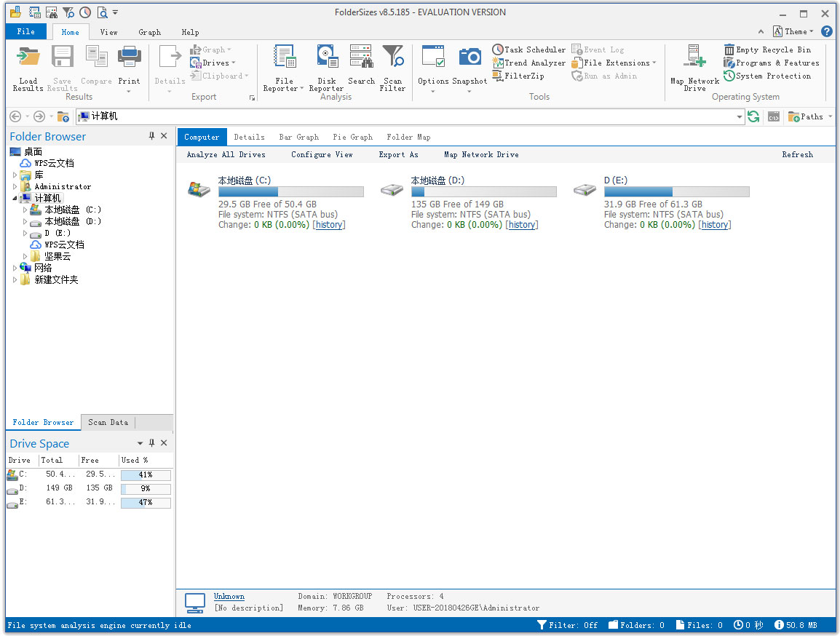Open the Graph menu
Viewport: 840px width, 636px height.
point(149,31)
